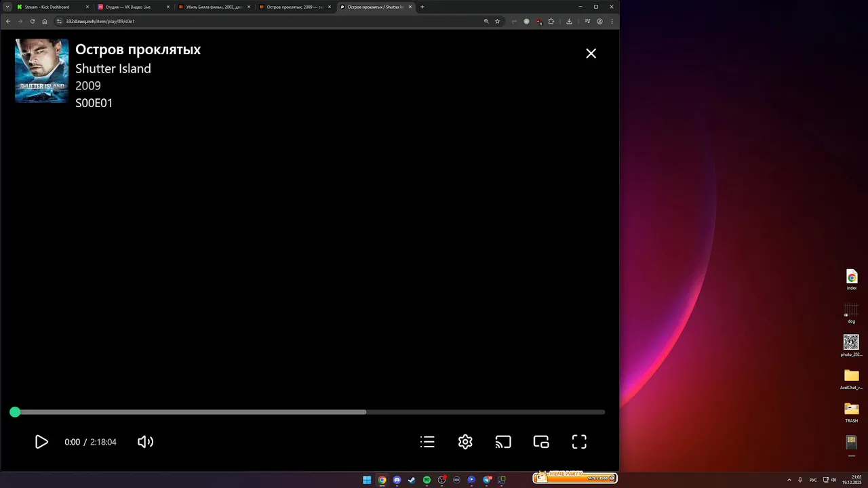Go to the browser home page
868x488 pixels.
click(x=45, y=21)
